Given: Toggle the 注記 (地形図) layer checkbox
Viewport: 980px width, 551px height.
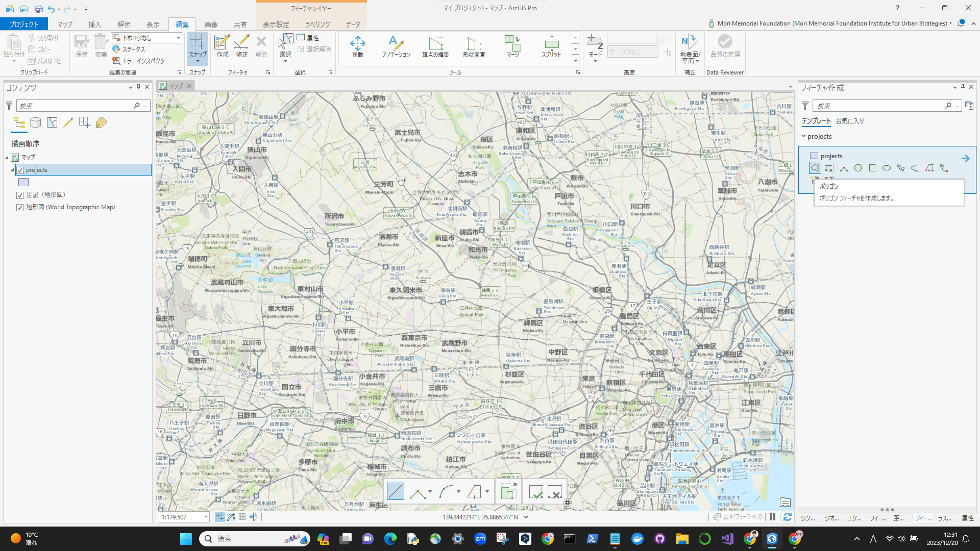Looking at the screenshot, I should click(x=20, y=195).
